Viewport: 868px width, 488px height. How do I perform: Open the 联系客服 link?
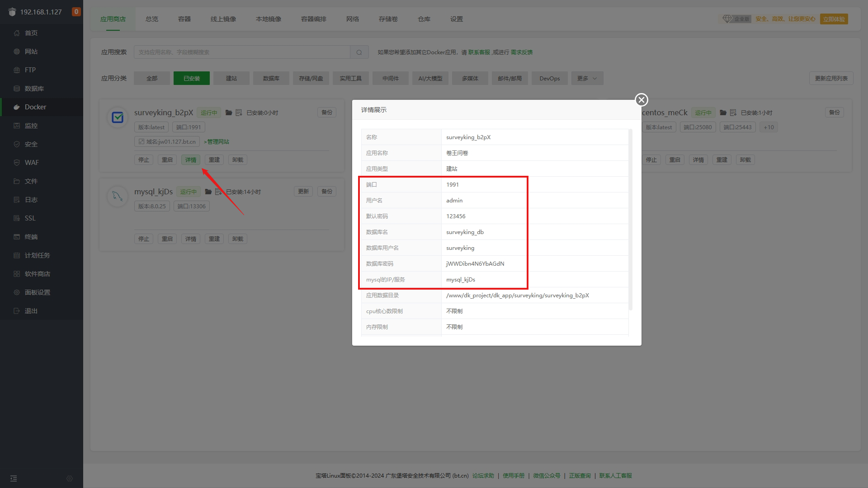click(479, 52)
